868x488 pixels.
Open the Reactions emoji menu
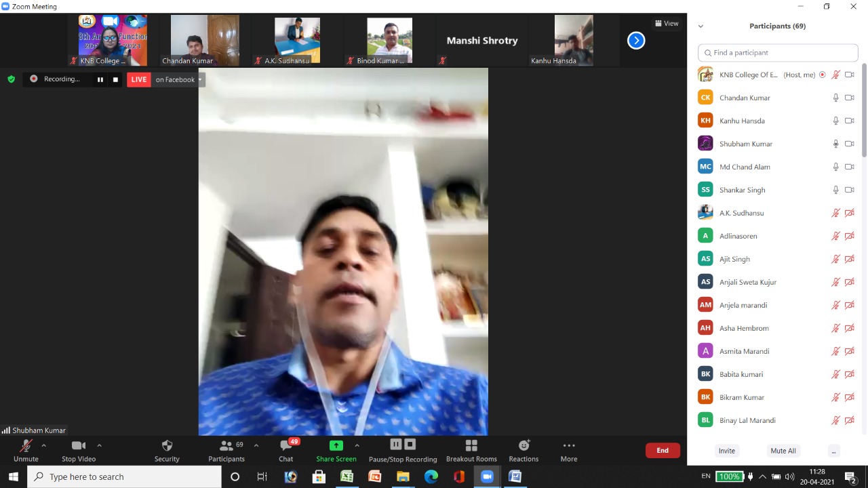click(x=524, y=445)
